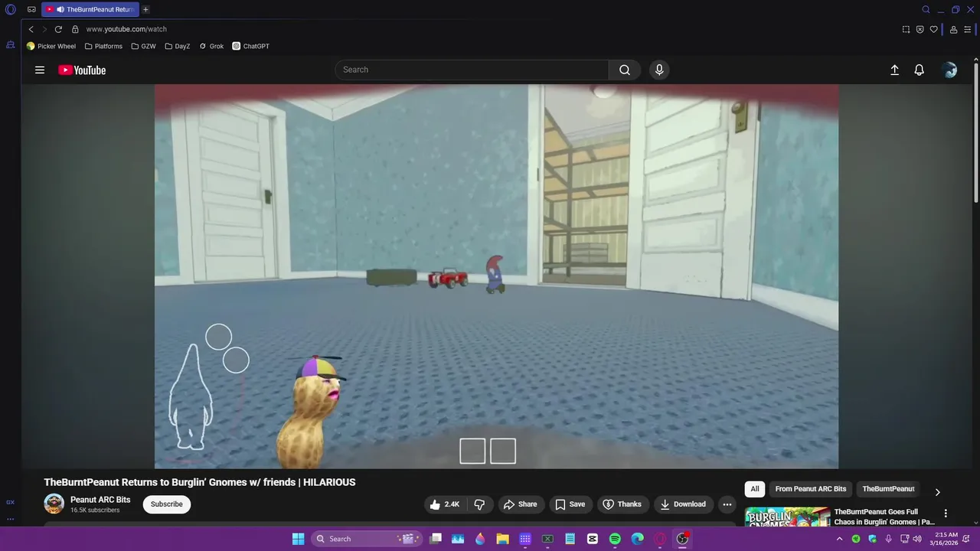Click the YouTube search field
The height and width of the screenshot is (551, 980).
tap(472, 70)
